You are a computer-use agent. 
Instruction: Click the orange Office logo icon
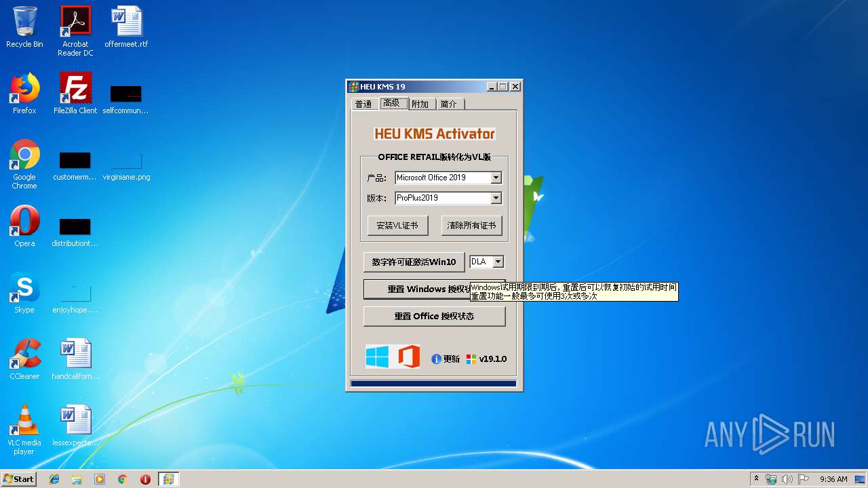(x=409, y=357)
